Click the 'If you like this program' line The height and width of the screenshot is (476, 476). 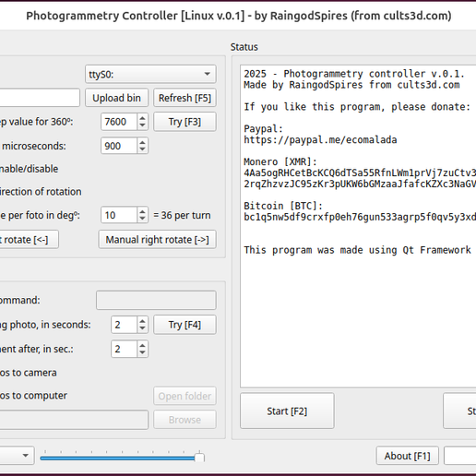tap(357, 107)
